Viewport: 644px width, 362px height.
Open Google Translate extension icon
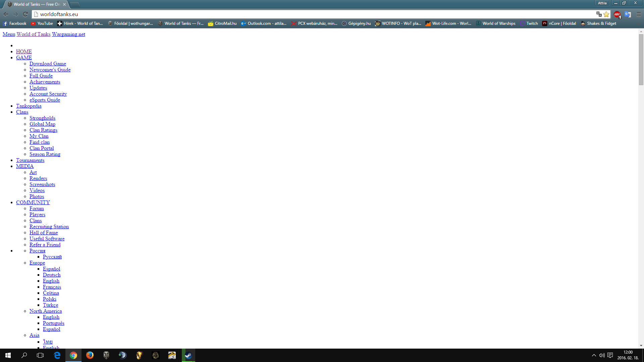[628, 14]
